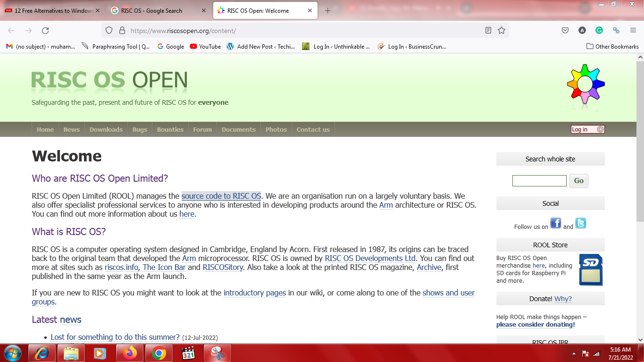This screenshot has height=362, width=644.
Task: Open the Firefox account avatar icon
Action: pos(582,30)
